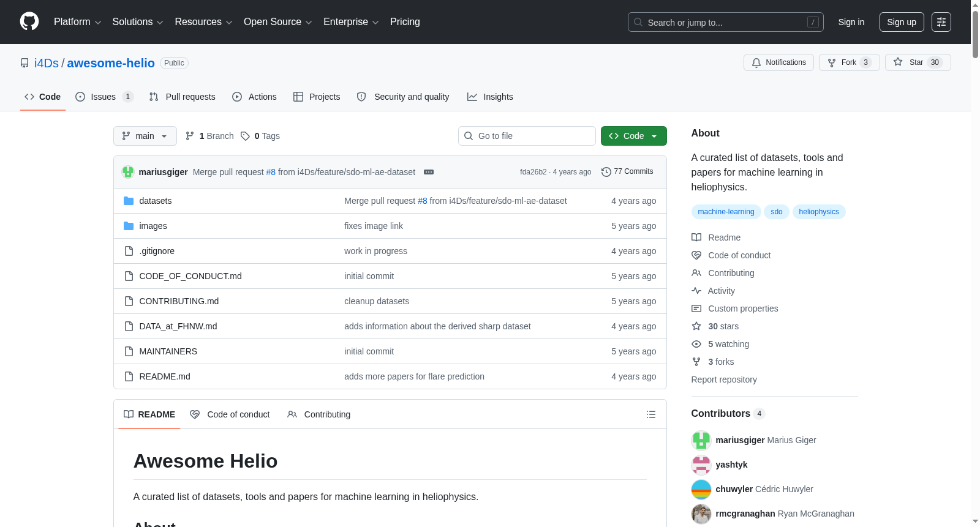Open the Projects tab
The height and width of the screenshot is (527, 980).
pos(317,97)
